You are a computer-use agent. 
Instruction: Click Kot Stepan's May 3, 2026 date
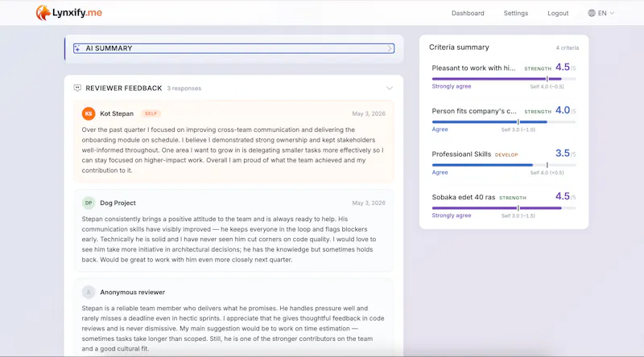coord(369,113)
